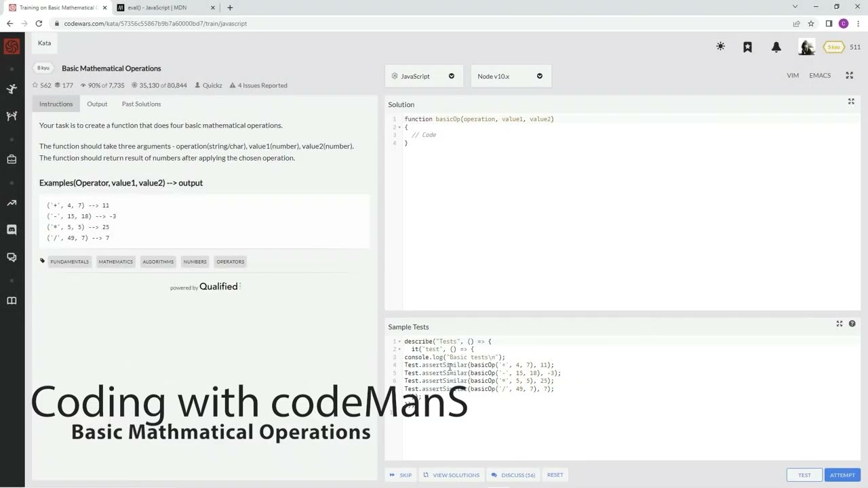Open a new browser tab

[230, 7]
